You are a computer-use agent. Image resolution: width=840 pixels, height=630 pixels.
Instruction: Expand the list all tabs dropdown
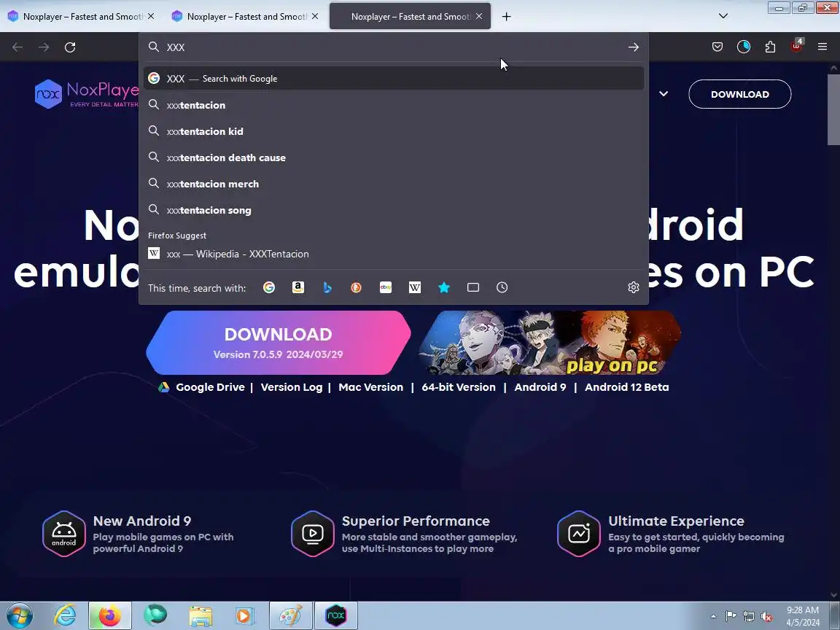click(723, 16)
